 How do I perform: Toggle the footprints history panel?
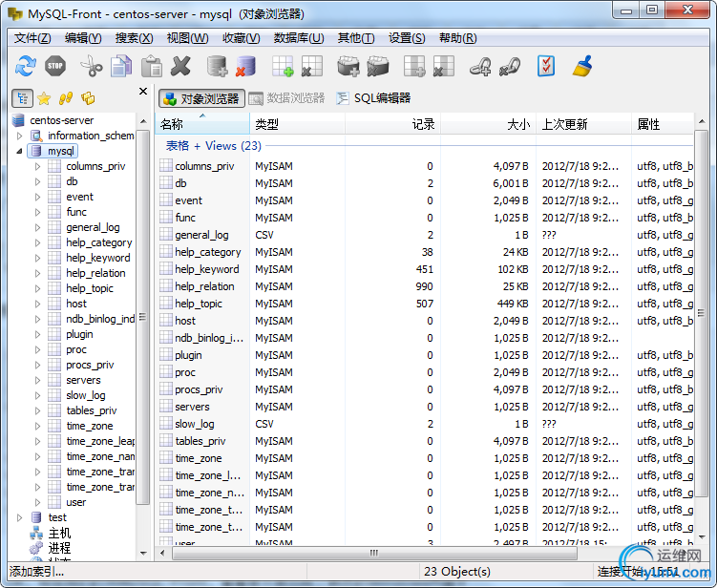point(66,98)
